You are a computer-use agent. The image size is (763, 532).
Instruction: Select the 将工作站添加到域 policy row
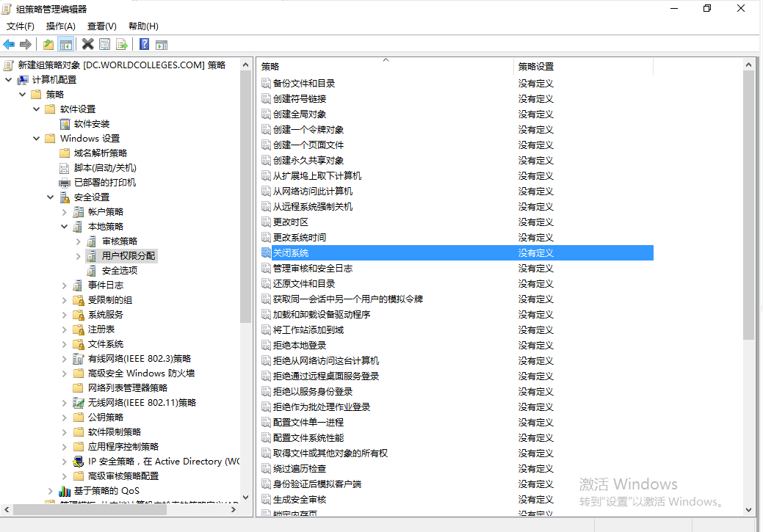coord(457,329)
